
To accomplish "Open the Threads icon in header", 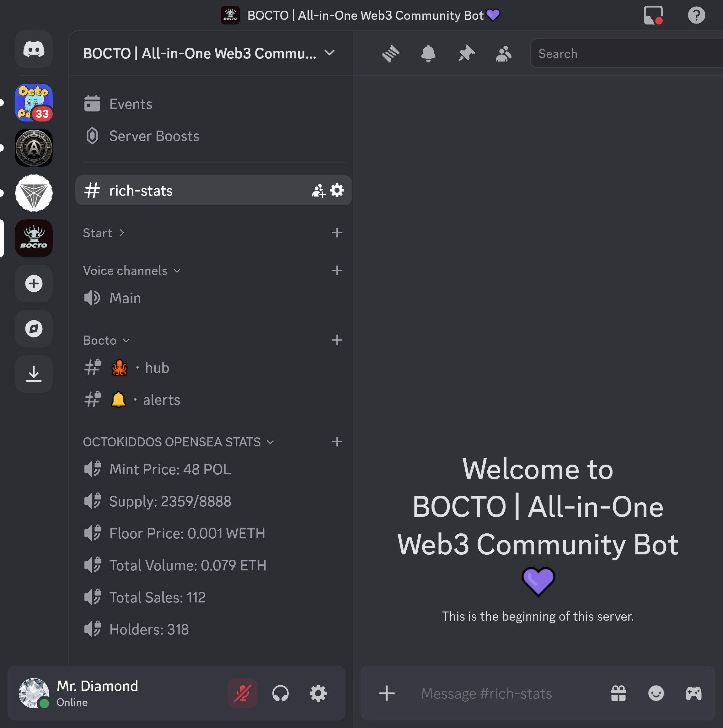I will click(390, 53).
